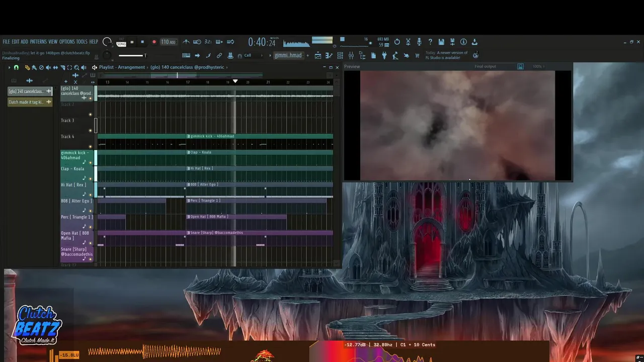Open the EDIT menu
This screenshot has height=362, width=644.
coord(15,42)
